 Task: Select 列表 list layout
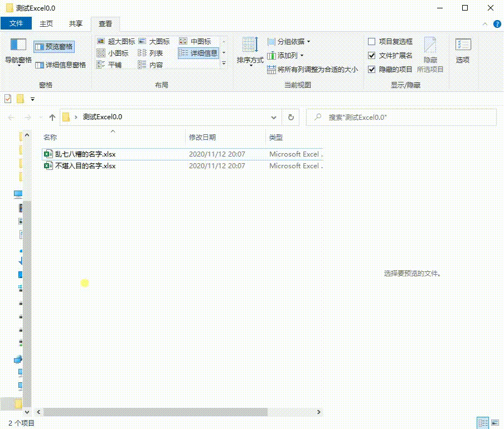pos(151,53)
